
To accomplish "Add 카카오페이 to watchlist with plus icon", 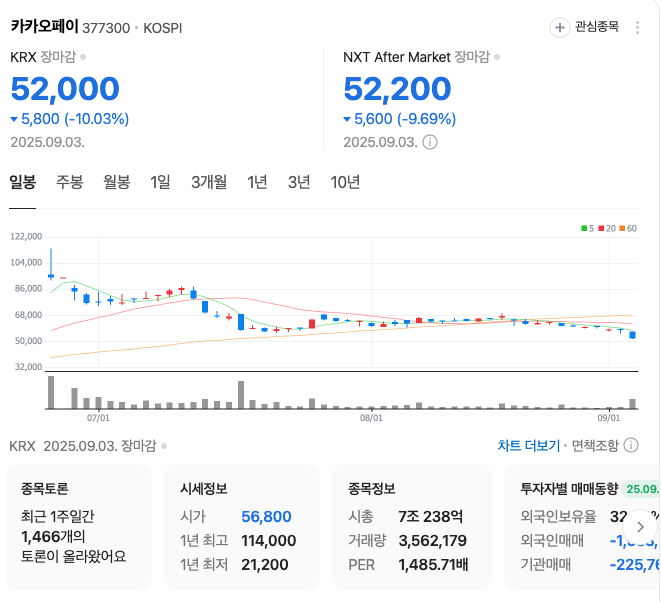I will tap(559, 28).
